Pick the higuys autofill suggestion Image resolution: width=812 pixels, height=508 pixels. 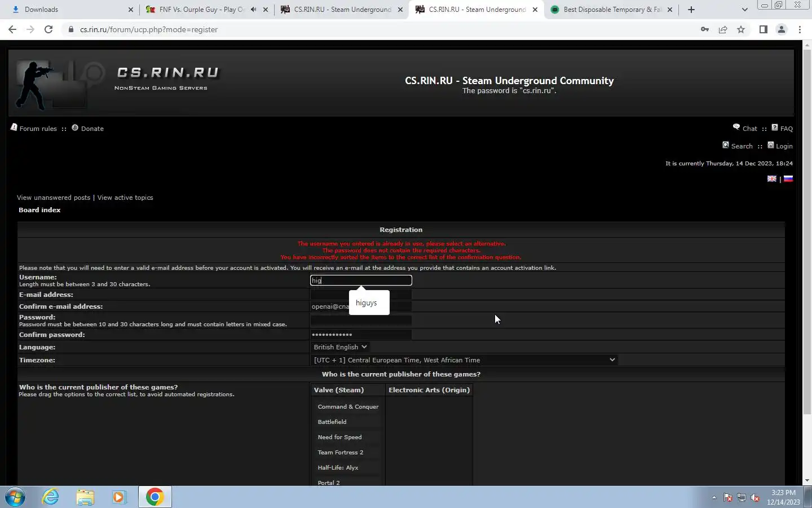click(x=369, y=303)
